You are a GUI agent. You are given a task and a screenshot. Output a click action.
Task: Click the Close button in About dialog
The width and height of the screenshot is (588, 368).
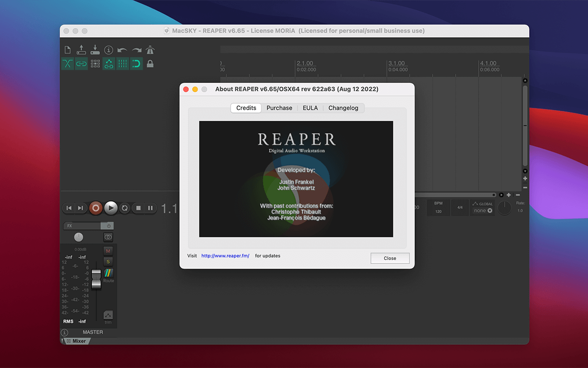390,258
